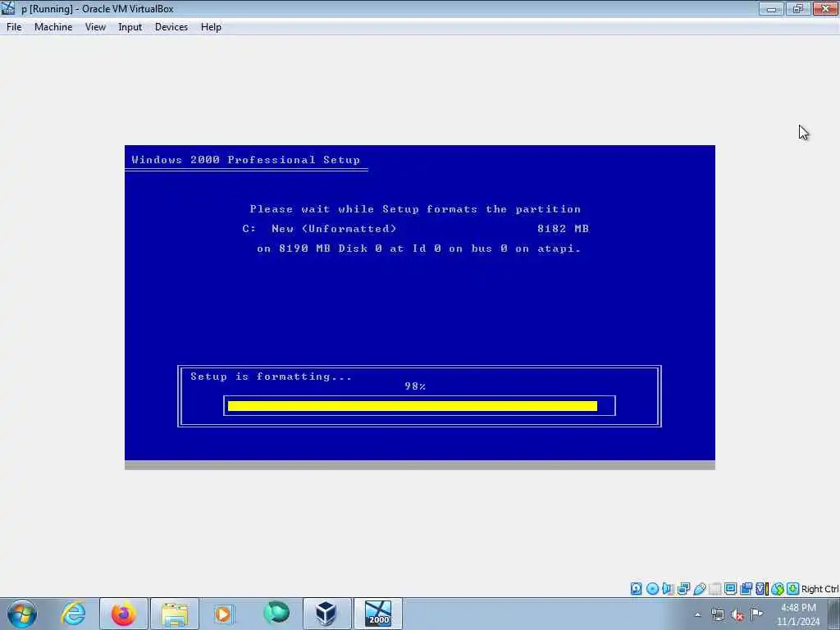840x630 pixels.
Task: Click the yellow formatting progress bar
Action: (x=412, y=406)
